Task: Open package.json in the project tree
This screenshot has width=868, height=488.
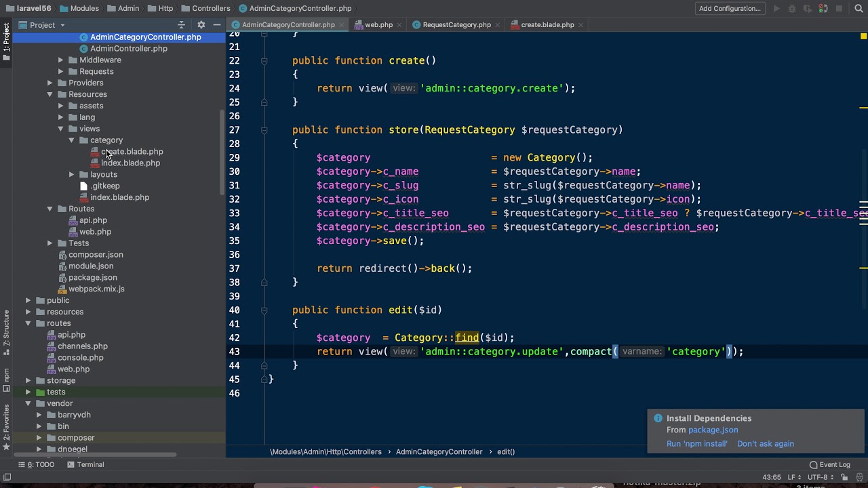Action: coord(93,277)
